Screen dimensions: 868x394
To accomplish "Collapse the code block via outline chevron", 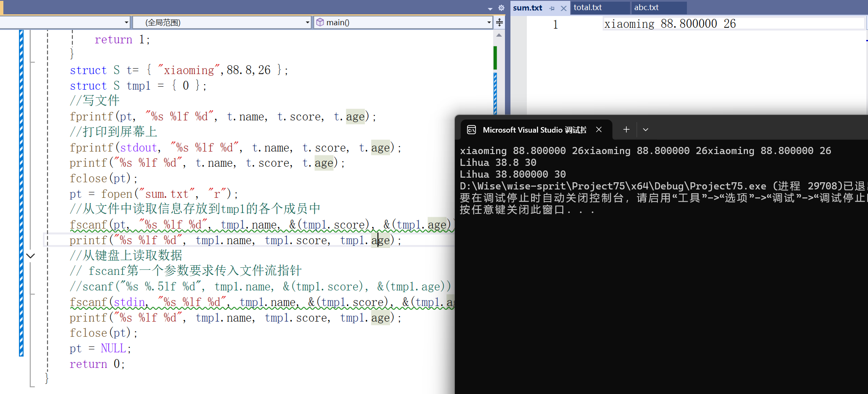I will click(x=30, y=256).
